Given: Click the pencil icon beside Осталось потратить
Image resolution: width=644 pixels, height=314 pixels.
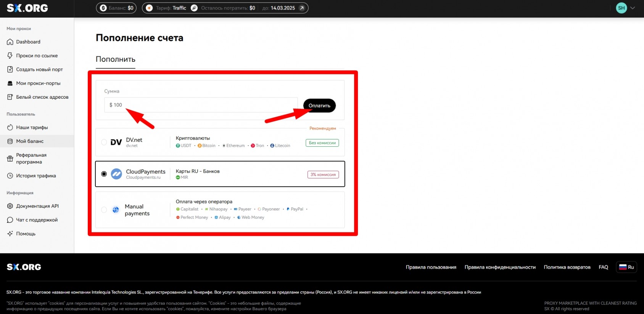Looking at the screenshot, I should (194, 8).
